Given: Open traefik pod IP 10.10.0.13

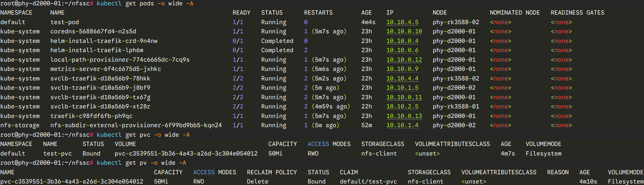Looking at the screenshot, I should [x=404, y=116].
